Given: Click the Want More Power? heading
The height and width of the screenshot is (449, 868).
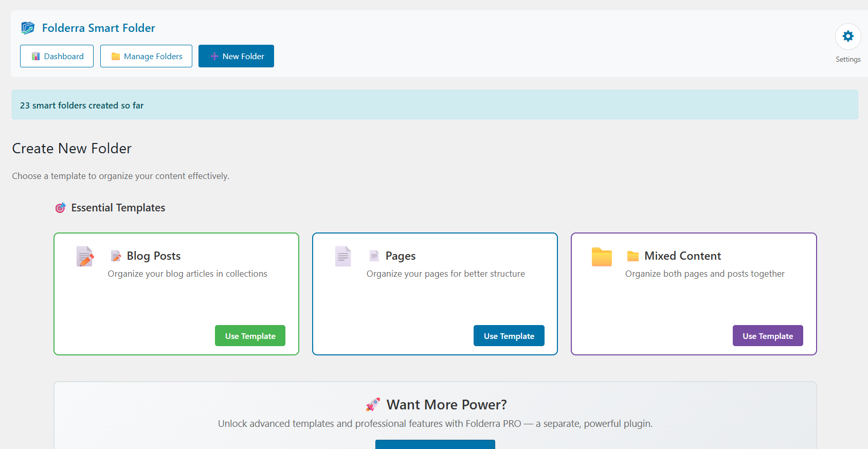Looking at the screenshot, I should point(447,405).
